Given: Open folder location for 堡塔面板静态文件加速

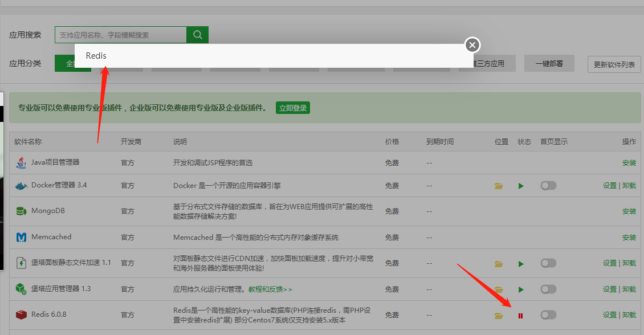Looking at the screenshot, I should (x=499, y=264).
